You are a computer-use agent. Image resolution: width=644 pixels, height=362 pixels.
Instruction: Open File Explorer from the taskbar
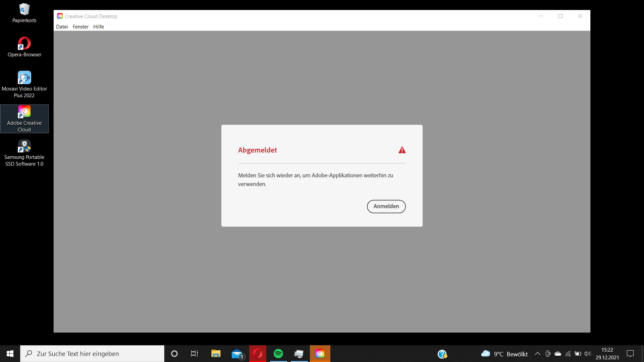pyautogui.click(x=216, y=354)
